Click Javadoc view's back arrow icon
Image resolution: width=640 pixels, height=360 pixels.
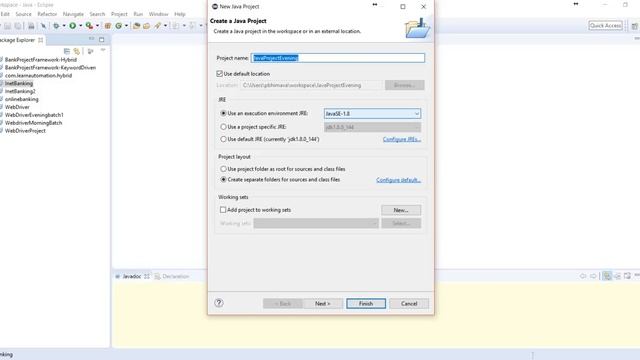583,276
